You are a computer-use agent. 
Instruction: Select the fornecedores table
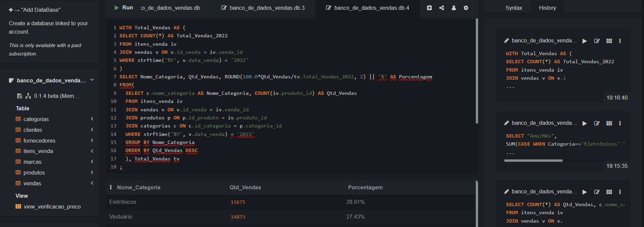pos(39,141)
